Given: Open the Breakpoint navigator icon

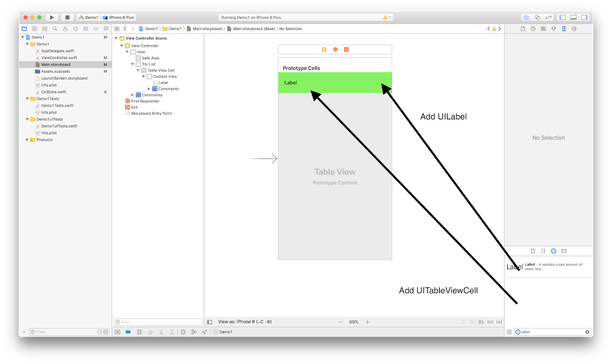Looking at the screenshot, I should point(96,29).
